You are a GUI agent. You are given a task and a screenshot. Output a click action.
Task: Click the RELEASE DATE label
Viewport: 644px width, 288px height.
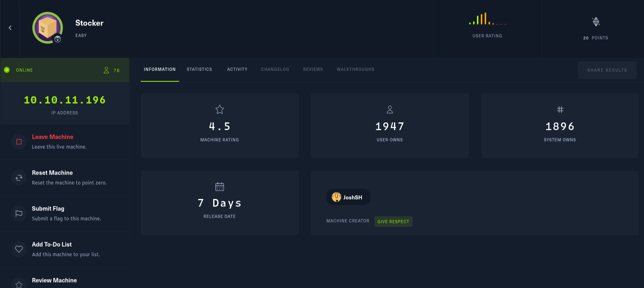220,217
